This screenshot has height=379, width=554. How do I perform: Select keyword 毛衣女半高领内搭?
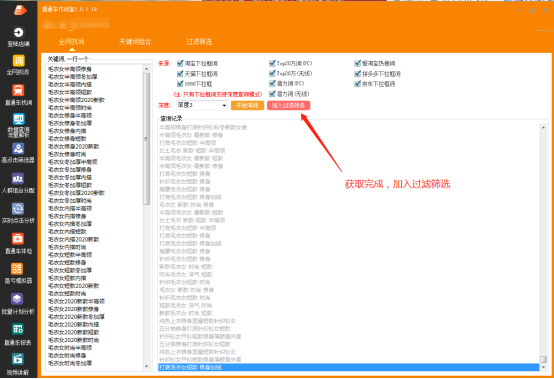[70, 84]
